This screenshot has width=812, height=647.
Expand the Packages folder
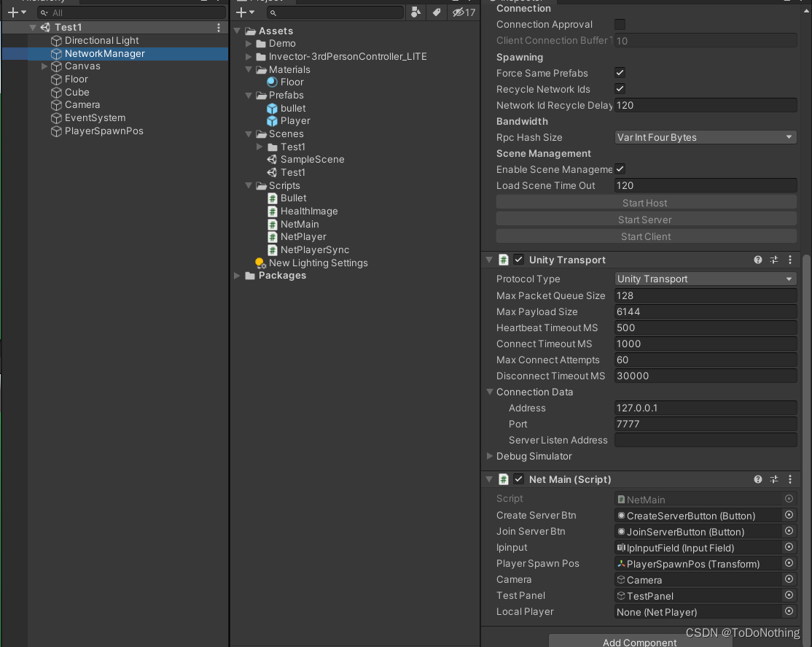tap(237, 276)
